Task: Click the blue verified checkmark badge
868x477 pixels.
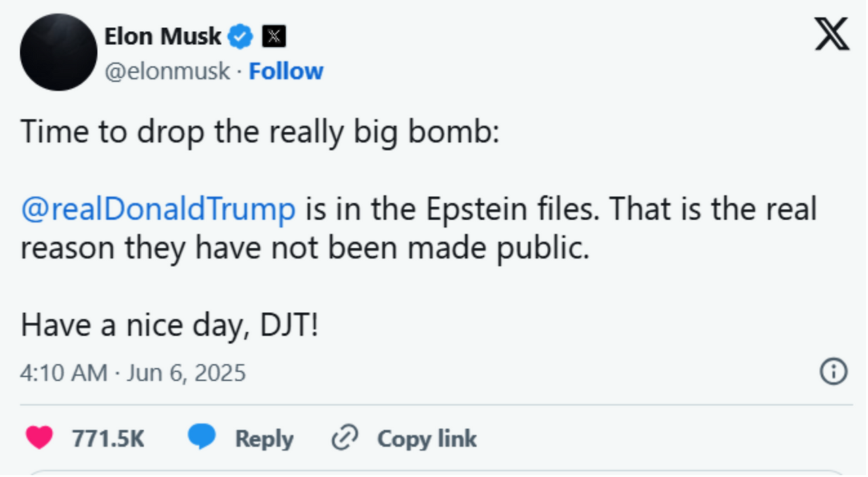Action: tap(240, 37)
